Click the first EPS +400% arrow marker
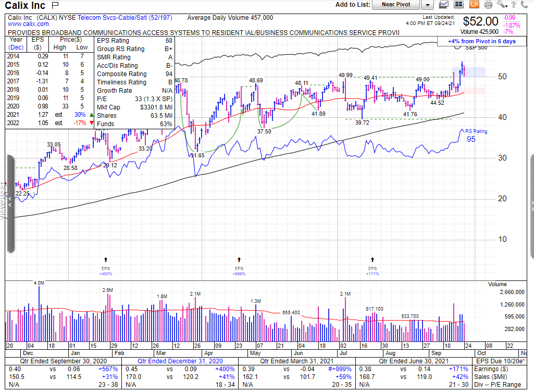 pos(106,260)
